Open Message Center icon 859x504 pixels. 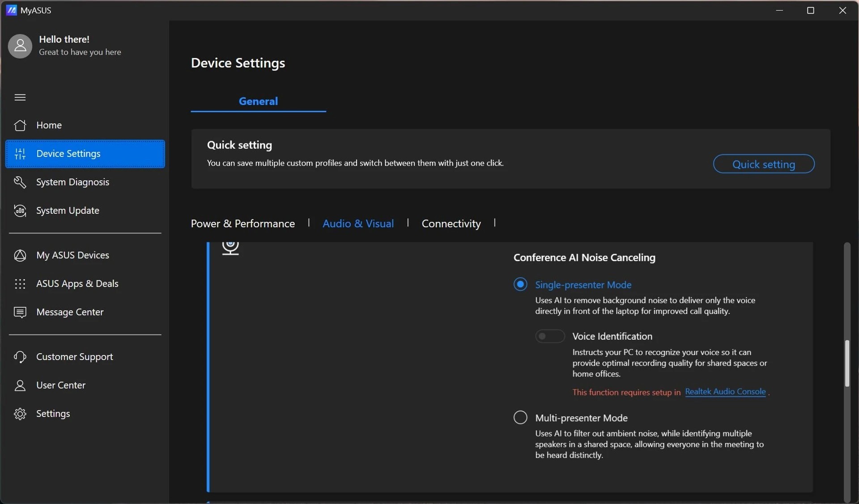pyautogui.click(x=20, y=312)
